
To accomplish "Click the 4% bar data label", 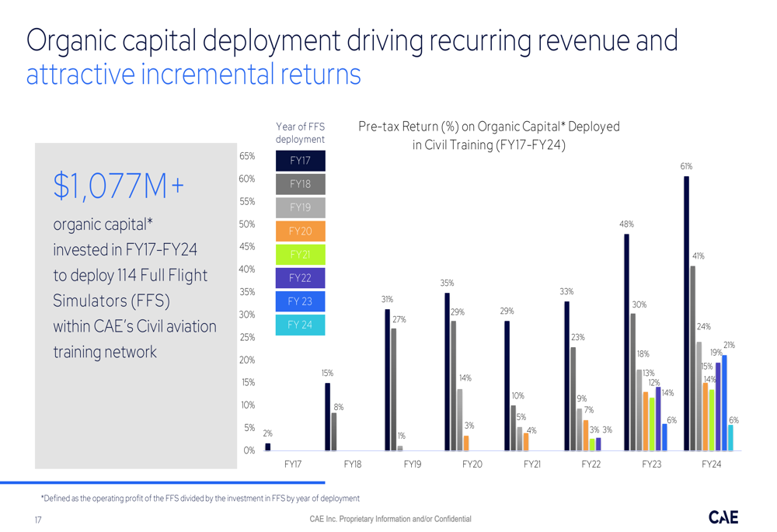I will [x=531, y=431].
